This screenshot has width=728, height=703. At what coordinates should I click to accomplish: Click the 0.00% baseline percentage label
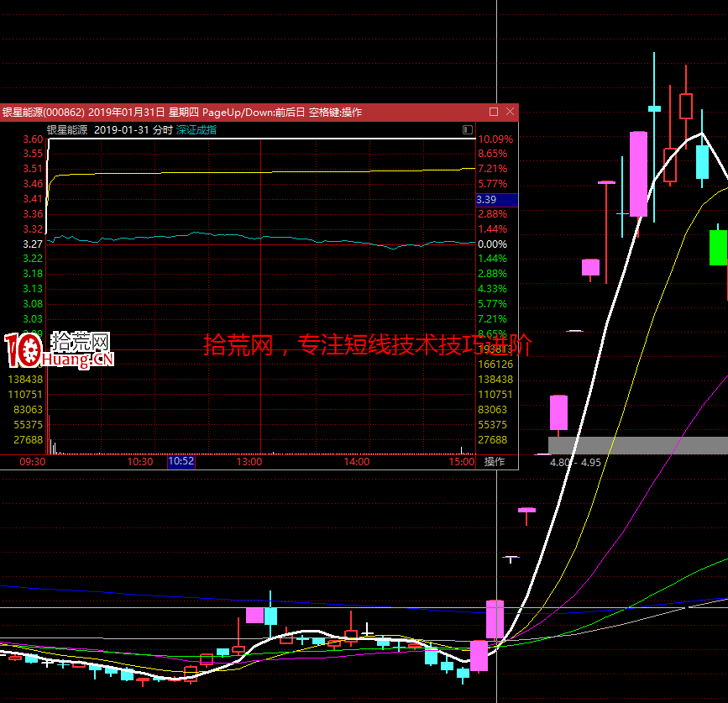(492, 244)
